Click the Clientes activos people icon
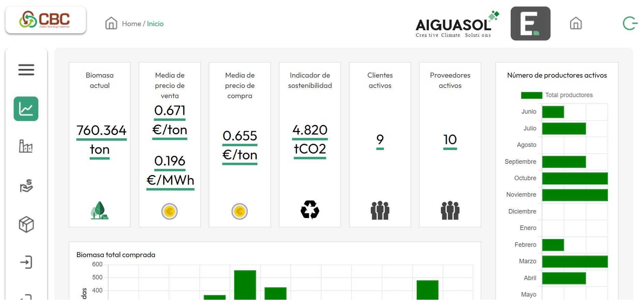This screenshot has height=300, width=644. click(380, 210)
